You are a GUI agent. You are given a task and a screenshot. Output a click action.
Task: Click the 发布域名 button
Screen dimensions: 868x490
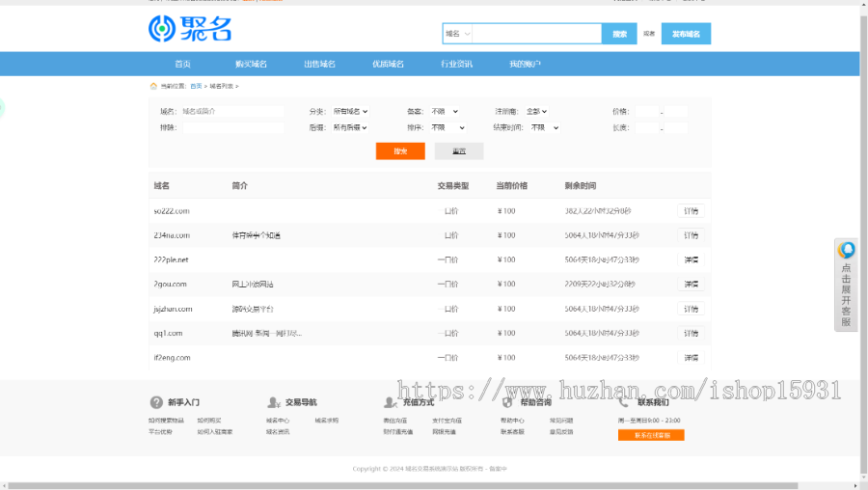click(x=686, y=34)
